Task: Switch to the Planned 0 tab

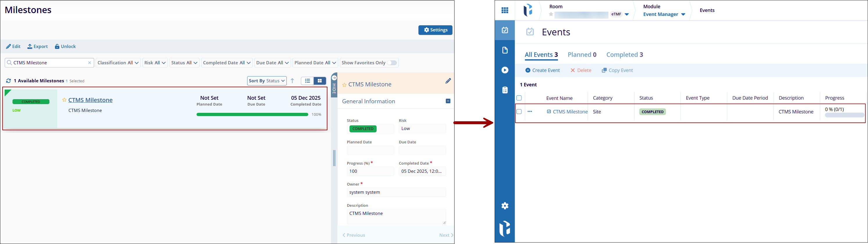Action: tap(582, 55)
